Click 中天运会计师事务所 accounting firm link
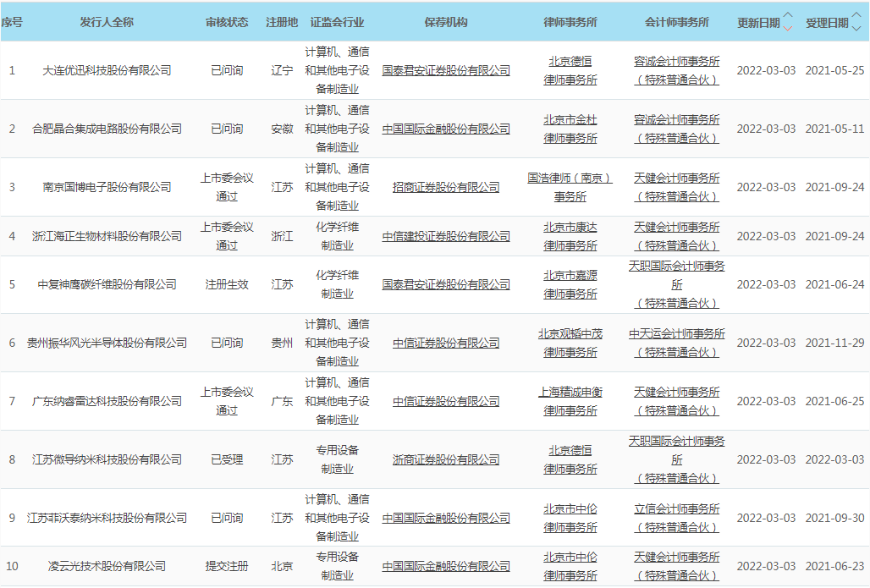The width and height of the screenshot is (870, 588). pyautogui.click(x=676, y=333)
